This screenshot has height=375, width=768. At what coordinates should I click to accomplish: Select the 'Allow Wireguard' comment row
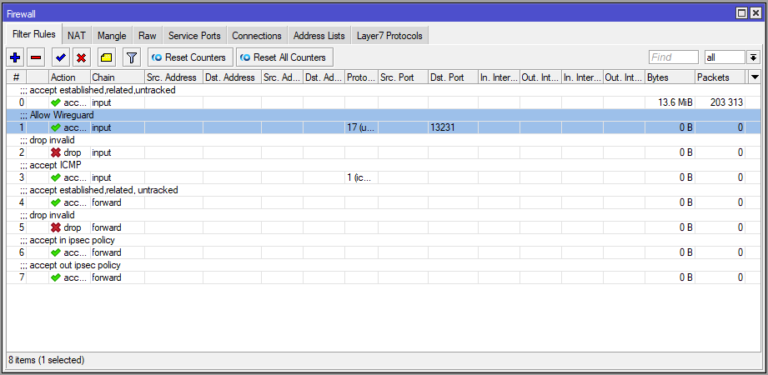pos(384,116)
